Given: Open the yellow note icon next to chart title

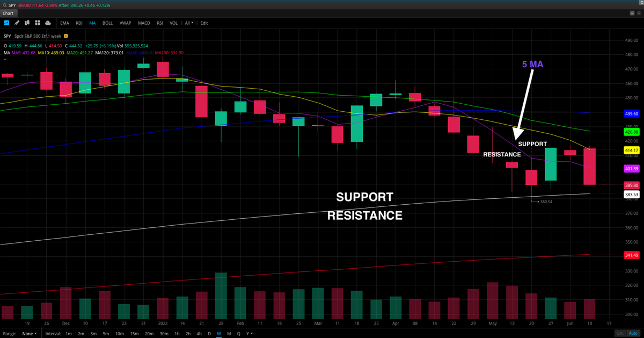Looking at the screenshot, I should pyautogui.click(x=67, y=36).
